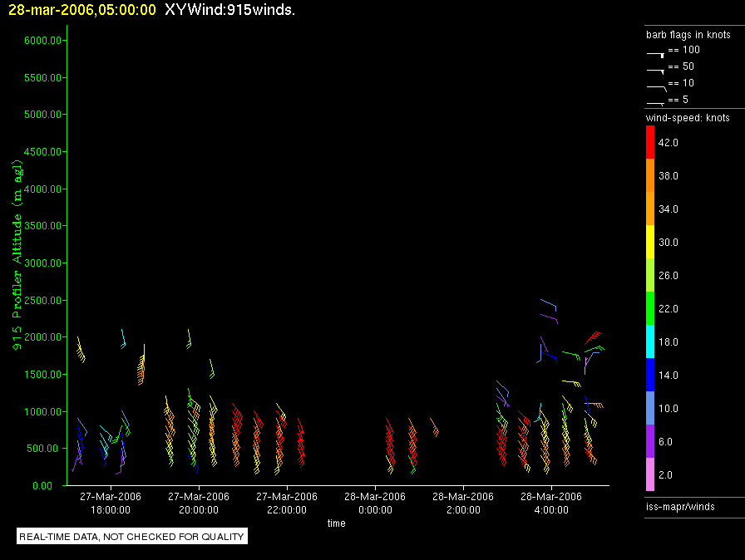The image size is (745, 560).
Task: Click the 27-Mar-2006 20:00:00 time label
Action: (199, 503)
